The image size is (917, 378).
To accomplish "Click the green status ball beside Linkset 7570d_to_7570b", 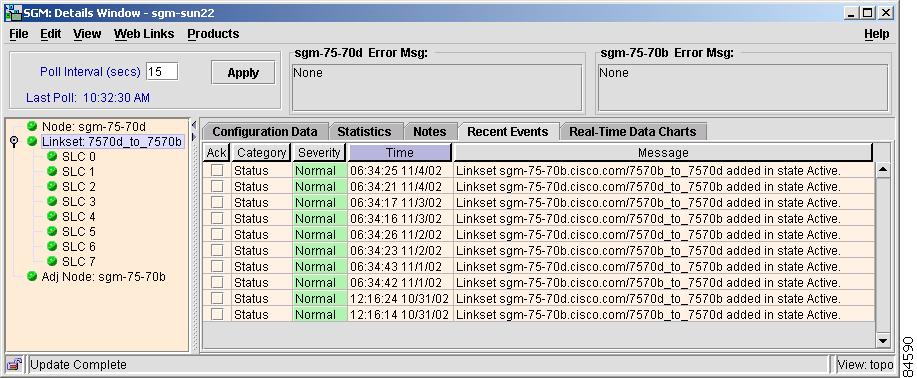I will tap(32, 141).
